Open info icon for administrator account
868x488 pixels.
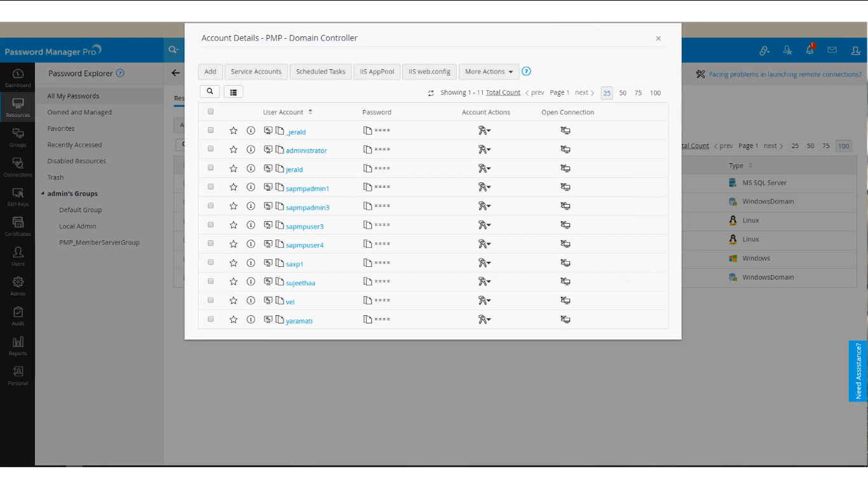click(x=250, y=149)
